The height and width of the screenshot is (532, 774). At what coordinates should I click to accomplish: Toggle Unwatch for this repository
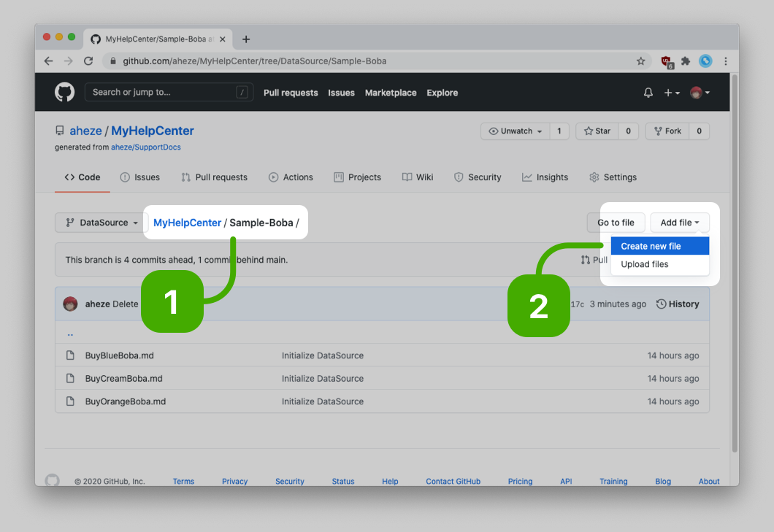click(516, 131)
